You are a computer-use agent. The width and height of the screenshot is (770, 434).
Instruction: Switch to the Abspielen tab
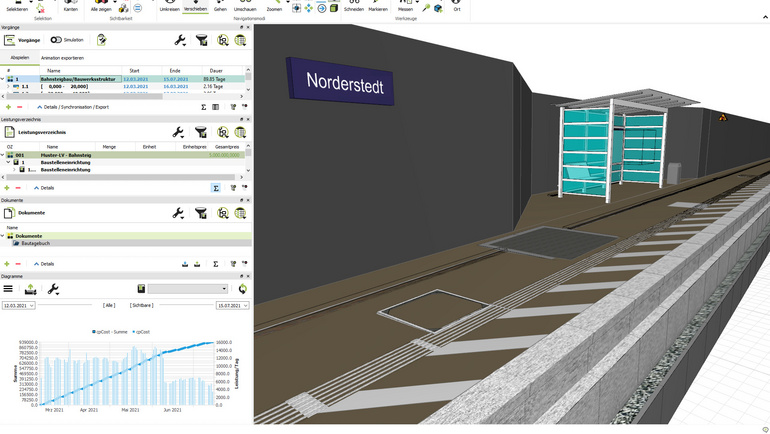pos(20,58)
